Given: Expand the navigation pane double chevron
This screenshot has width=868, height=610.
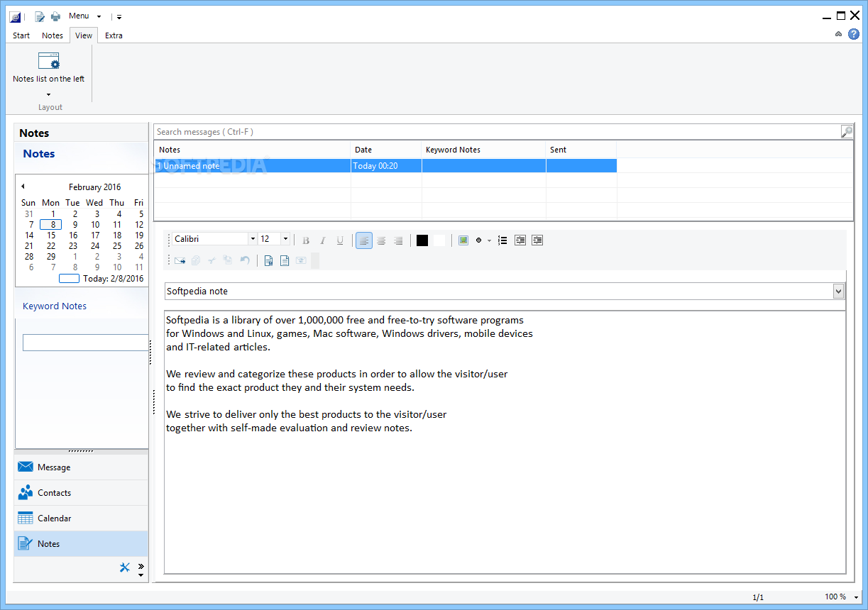Looking at the screenshot, I should [141, 566].
